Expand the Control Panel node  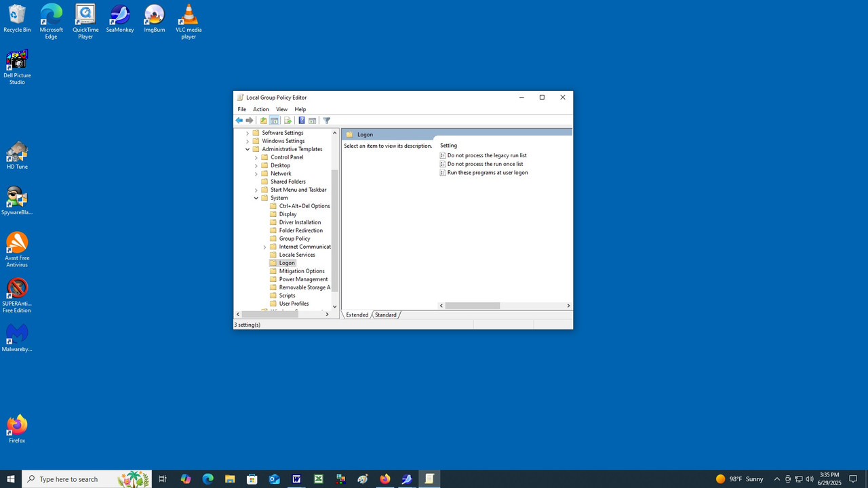point(256,157)
